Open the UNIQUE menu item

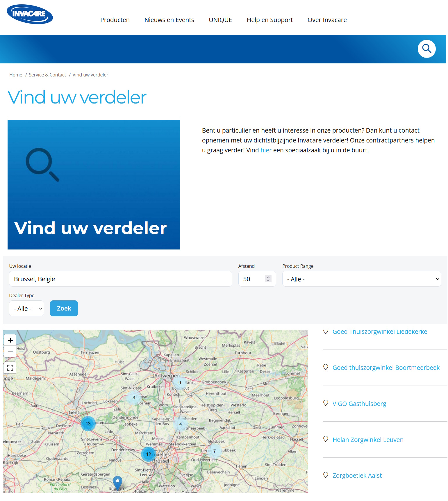tap(220, 20)
